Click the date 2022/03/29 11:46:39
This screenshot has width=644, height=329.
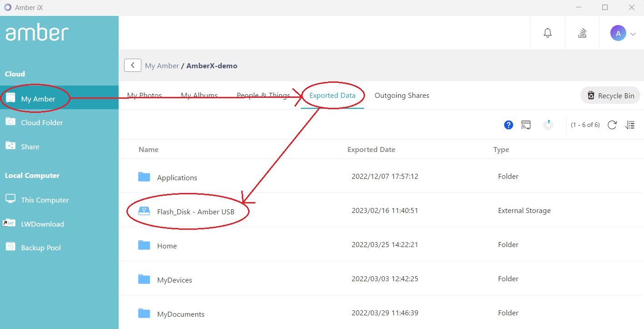385,313
